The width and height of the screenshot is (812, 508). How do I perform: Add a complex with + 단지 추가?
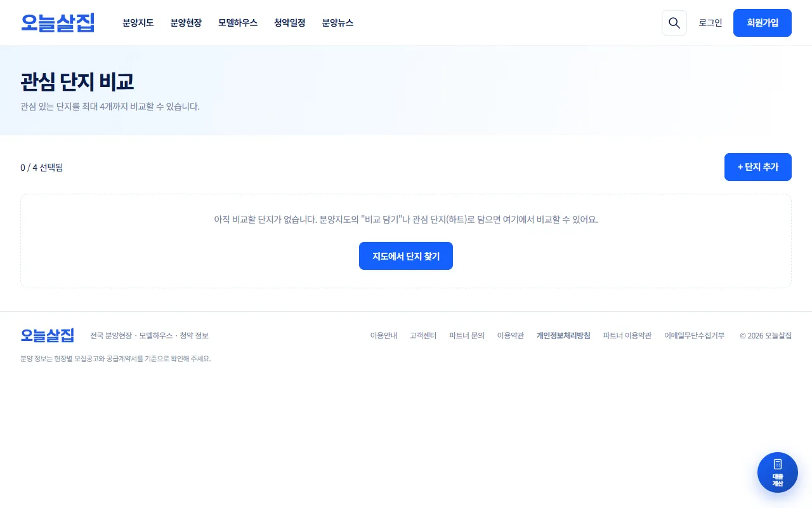pyautogui.click(x=758, y=167)
